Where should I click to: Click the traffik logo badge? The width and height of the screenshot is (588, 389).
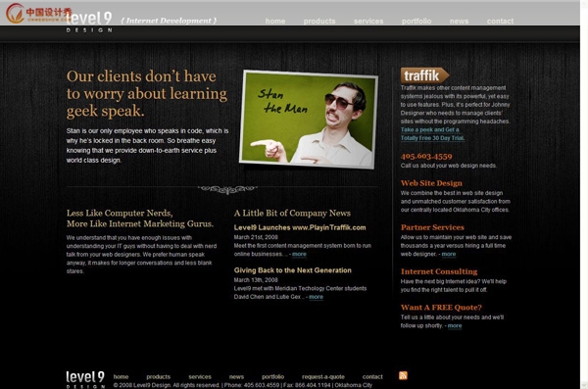pyautogui.click(x=424, y=75)
